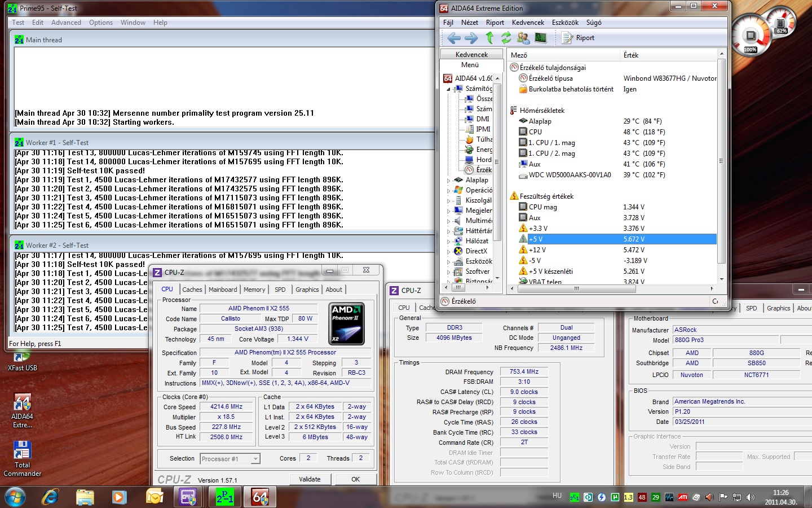Viewport: 812px width, 508px height.
Task: Click the Mező column header
Action: click(563, 55)
